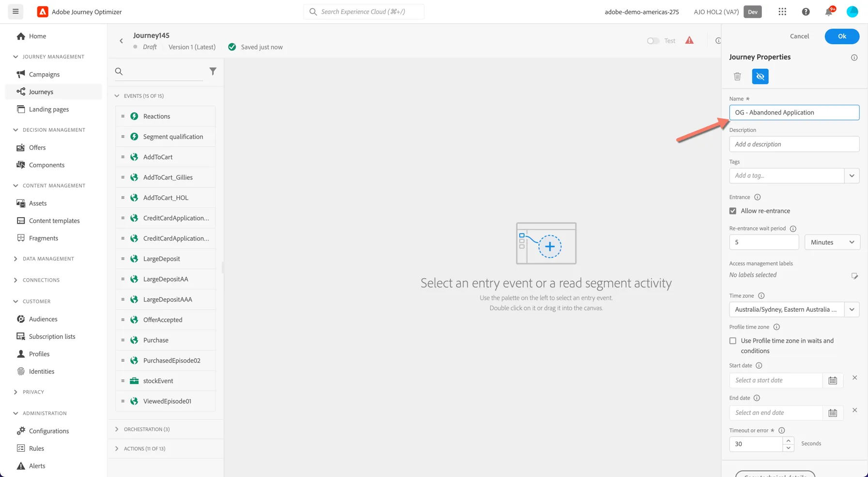This screenshot has height=477, width=868.
Task: Show Journey Properties info icon
Action: 854,57
